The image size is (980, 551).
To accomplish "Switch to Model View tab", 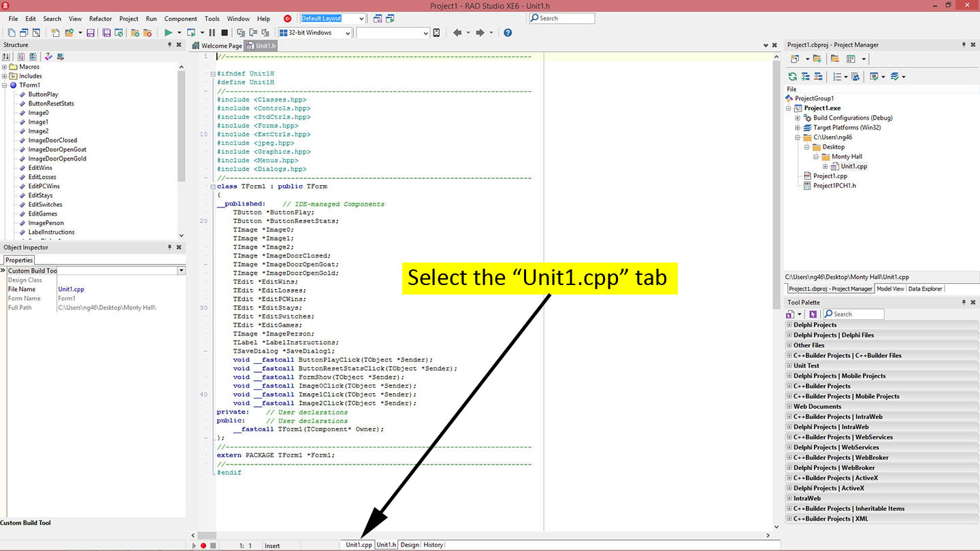I will coord(890,288).
